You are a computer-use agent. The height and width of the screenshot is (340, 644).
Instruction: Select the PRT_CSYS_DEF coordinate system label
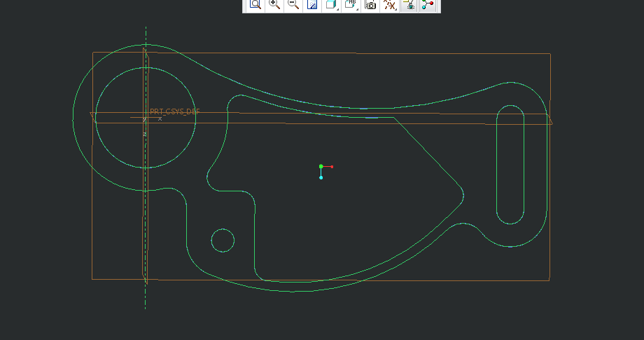pos(174,112)
